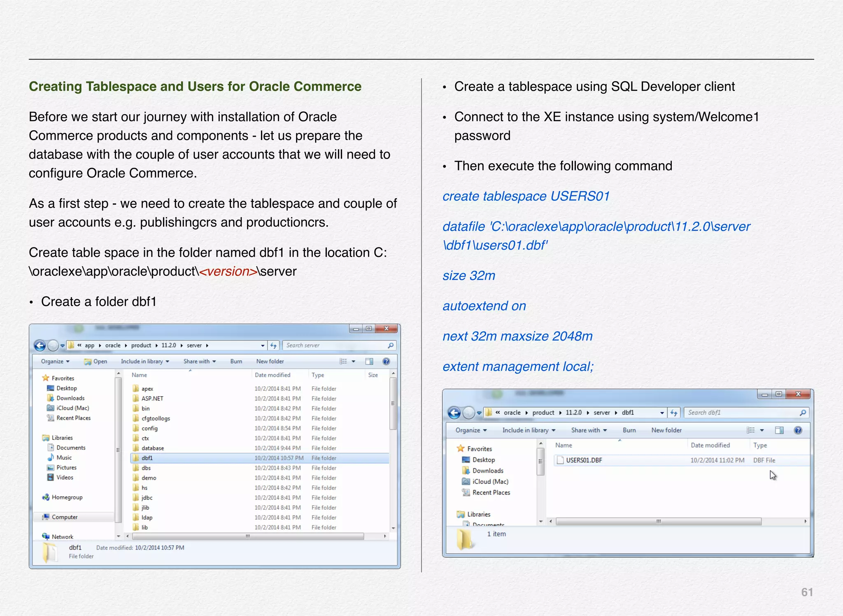Click the Forward arrow in the server window
The height and width of the screenshot is (616, 843).
tap(53, 345)
